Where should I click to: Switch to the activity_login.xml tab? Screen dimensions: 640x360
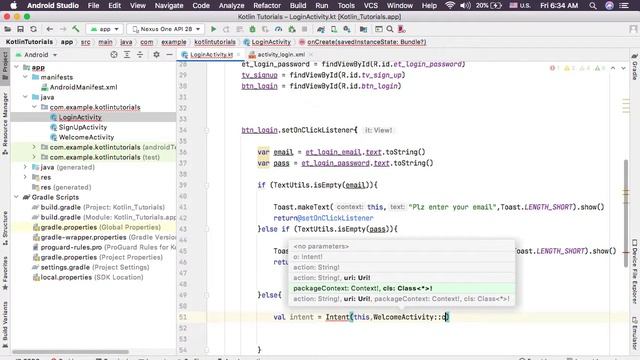281,55
